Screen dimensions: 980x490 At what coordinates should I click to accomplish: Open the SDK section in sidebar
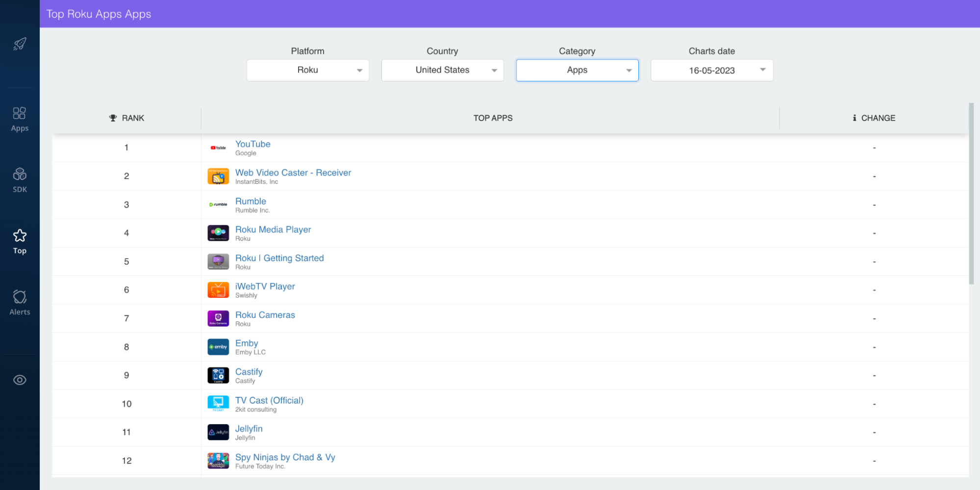(x=20, y=180)
